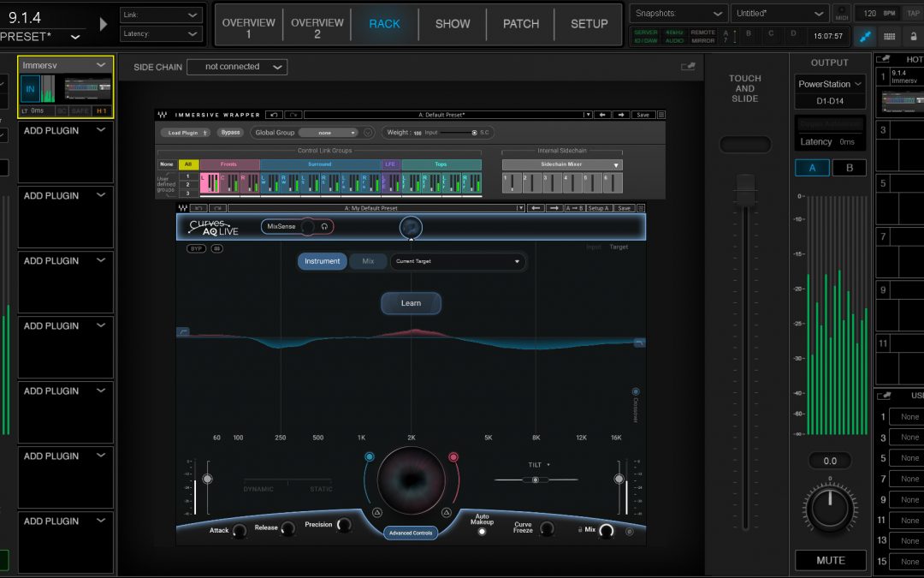Screen dimensions: 924x578
Task: Select the None control link group
Action: 168,164
